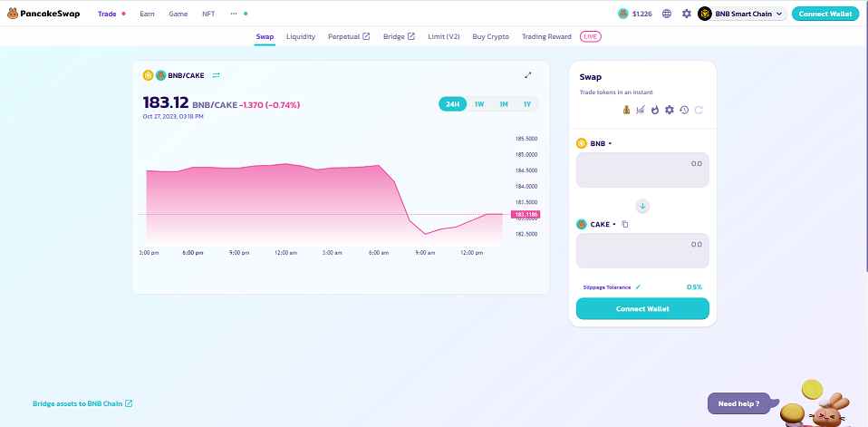Flip BNB/CAKE pair with swap arrows

coord(217,75)
